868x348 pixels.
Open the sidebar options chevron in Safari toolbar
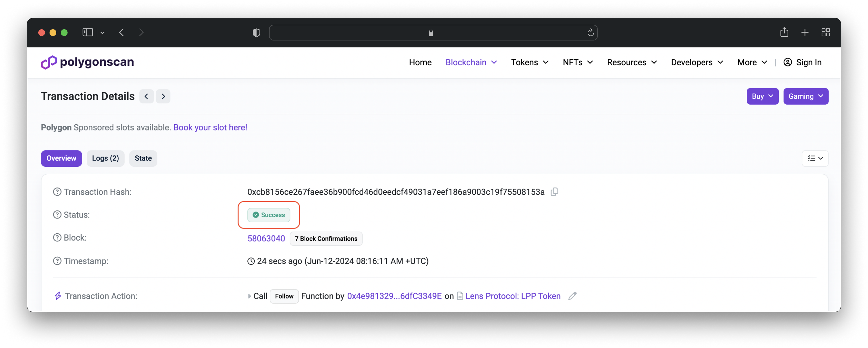coord(102,33)
